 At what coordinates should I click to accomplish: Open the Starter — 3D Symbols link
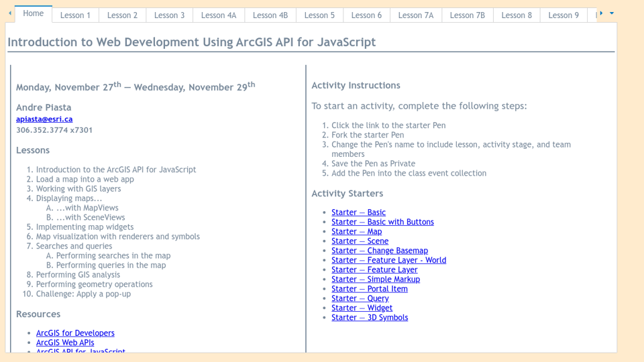369,318
